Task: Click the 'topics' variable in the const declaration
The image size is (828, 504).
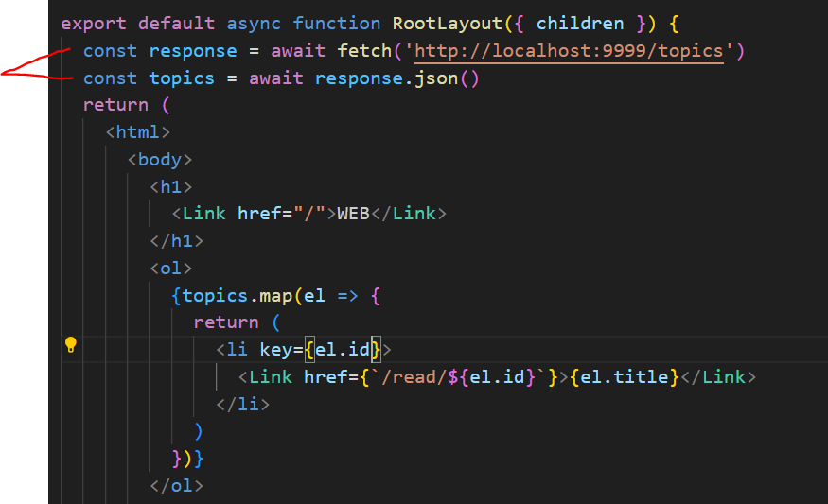Action: coord(182,78)
